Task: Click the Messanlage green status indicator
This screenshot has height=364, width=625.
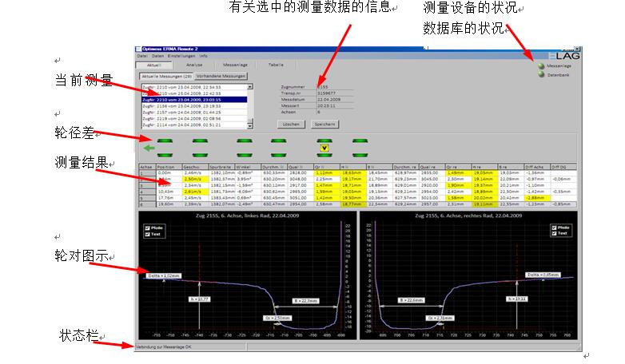Action: pyautogui.click(x=539, y=65)
